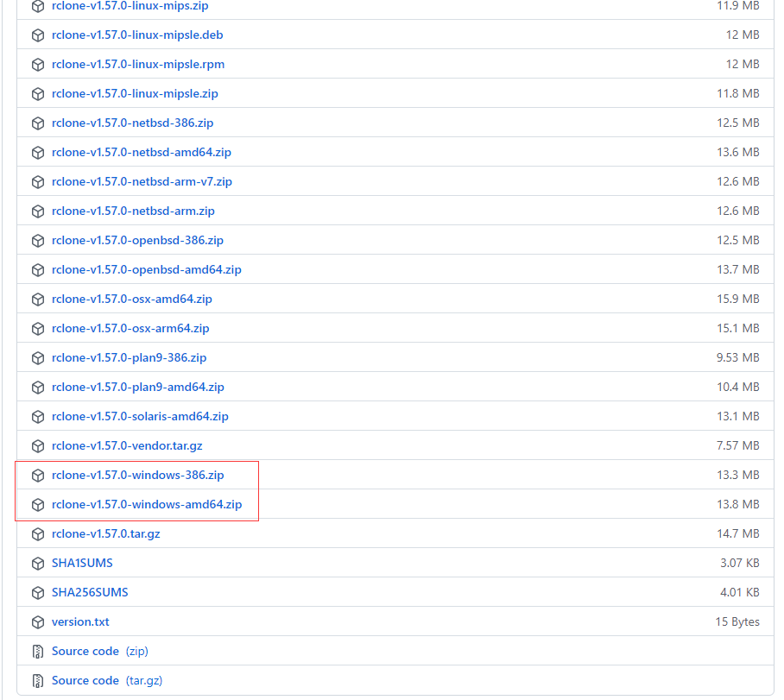This screenshot has height=700, width=784.
Task: Download rclone-v1.57.0-windows-amd64.zip
Action: coord(146,504)
